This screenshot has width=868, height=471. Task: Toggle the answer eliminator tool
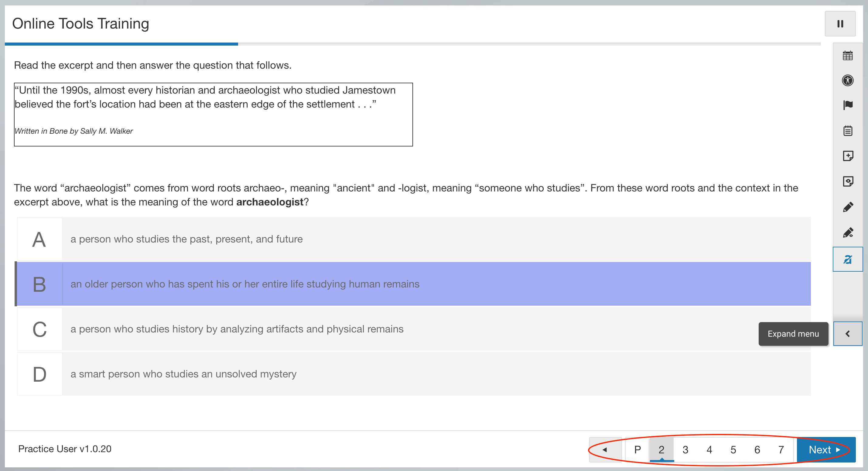847,259
